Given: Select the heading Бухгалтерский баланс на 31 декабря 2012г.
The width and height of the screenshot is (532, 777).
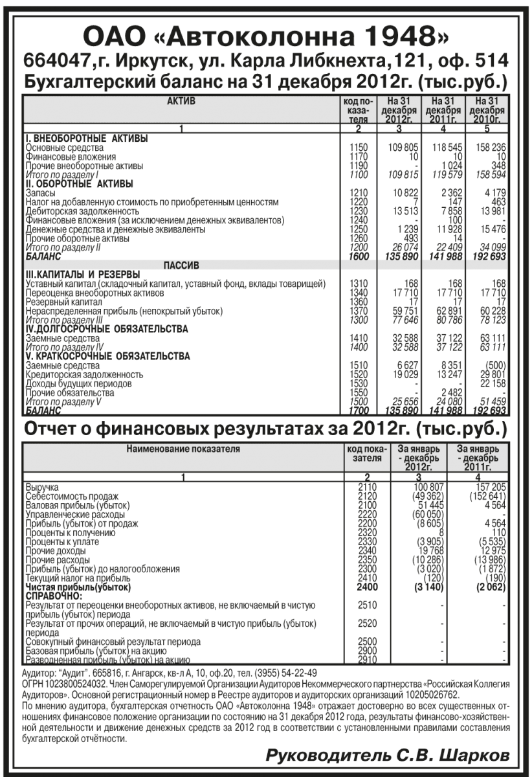Looking at the screenshot, I should [x=266, y=83].
